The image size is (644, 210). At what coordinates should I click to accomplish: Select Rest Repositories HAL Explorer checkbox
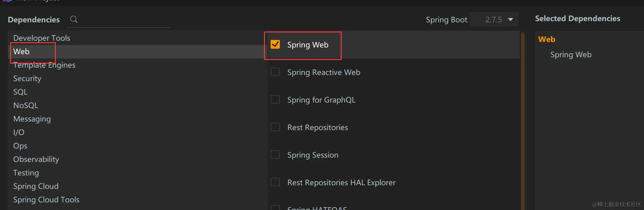click(275, 182)
